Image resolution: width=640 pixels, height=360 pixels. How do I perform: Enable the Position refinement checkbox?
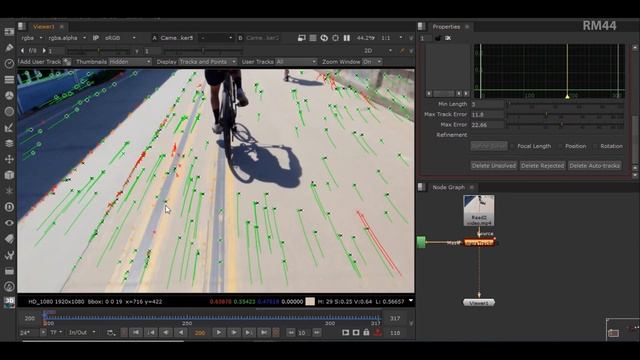click(560, 146)
